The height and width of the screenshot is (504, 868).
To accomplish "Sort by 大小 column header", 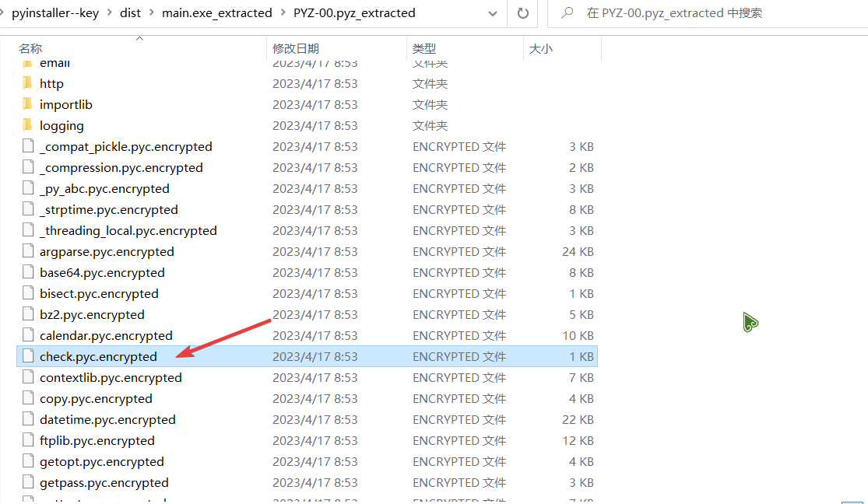I will click(540, 49).
